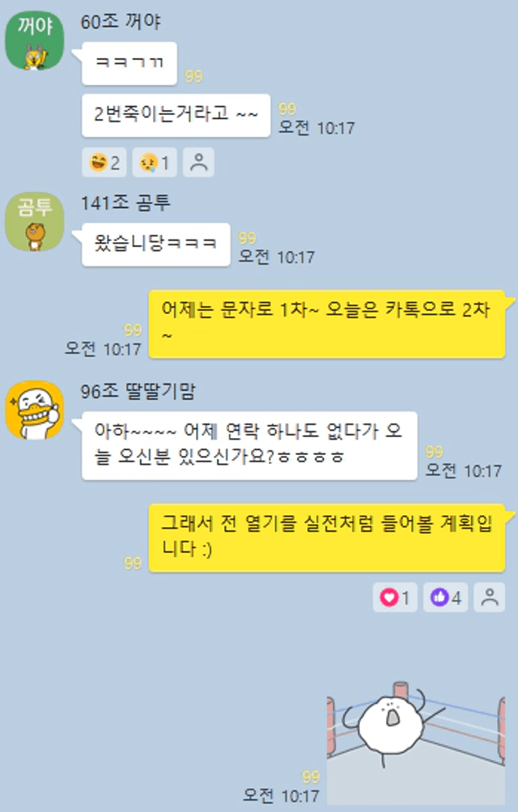Click unread count 99 beside 왔습니당 message

coord(247,238)
